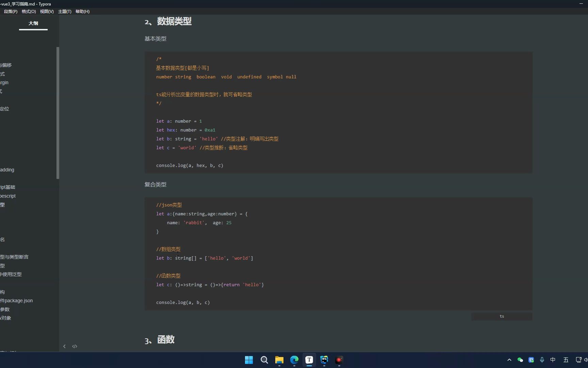The image size is (588, 368).
Task: Open Microsoft Edge from the taskbar
Action: point(294,360)
